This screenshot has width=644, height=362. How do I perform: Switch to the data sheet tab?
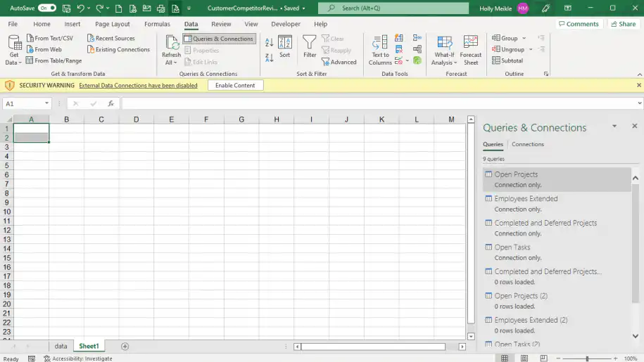61,346
